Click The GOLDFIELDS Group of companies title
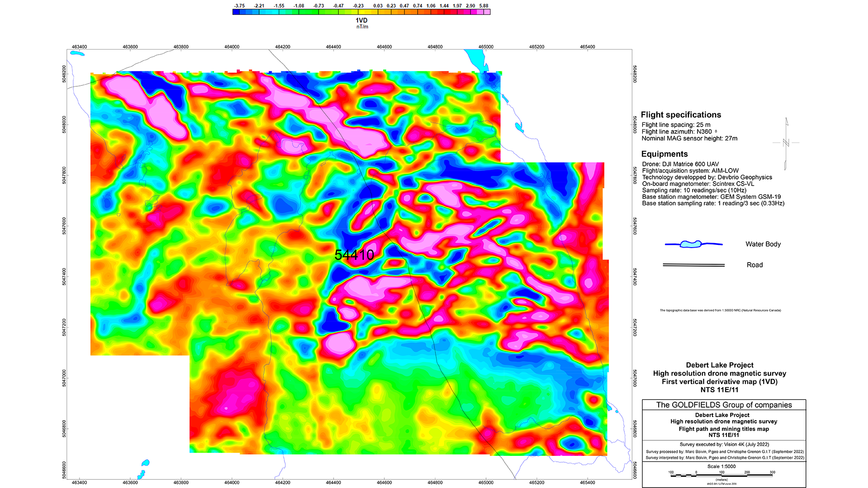Screen dimensions: 868x488 [724, 405]
